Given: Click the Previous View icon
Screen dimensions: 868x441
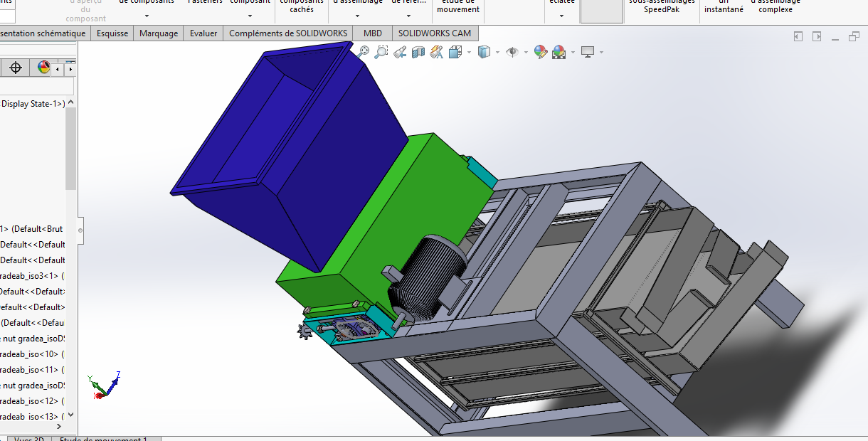Looking at the screenshot, I should tap(399, 51).
